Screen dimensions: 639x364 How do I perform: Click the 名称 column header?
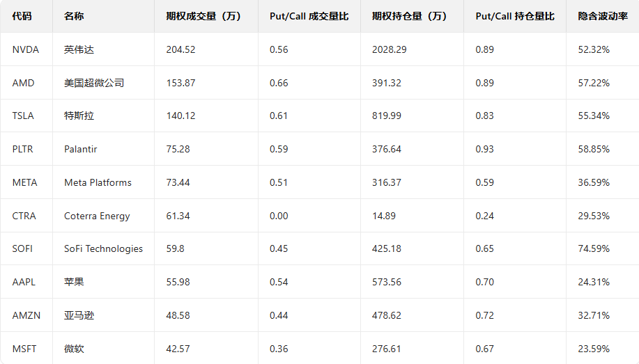(74, 16)
